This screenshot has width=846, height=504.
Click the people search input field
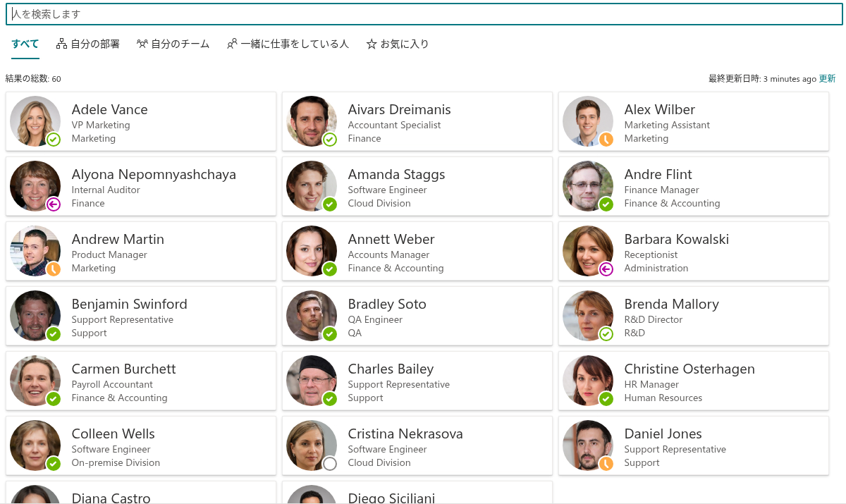424,14
